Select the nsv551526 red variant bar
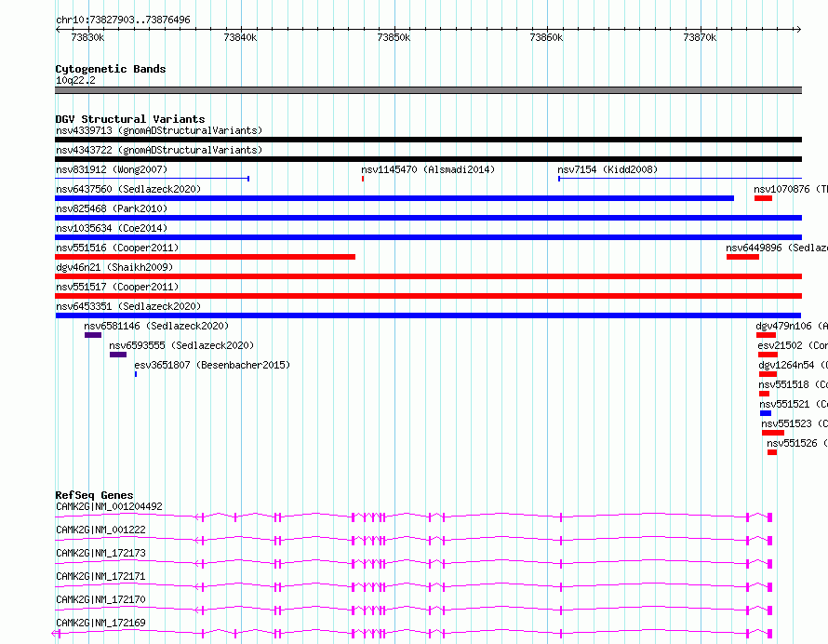828x644 pixels. 772,452
